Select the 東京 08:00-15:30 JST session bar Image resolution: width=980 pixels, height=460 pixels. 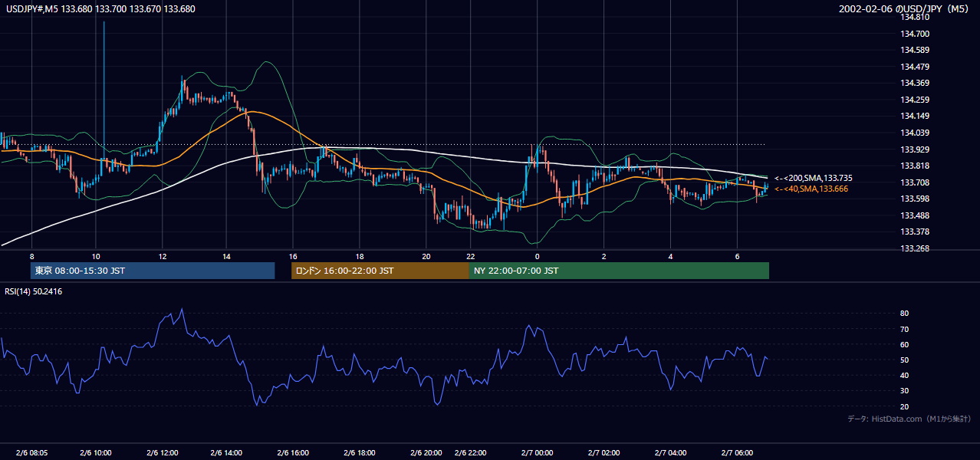click(x=153, y=271)
